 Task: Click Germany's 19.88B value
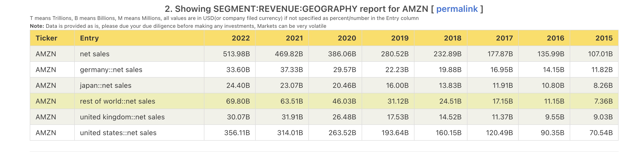[x=450, y=69]
